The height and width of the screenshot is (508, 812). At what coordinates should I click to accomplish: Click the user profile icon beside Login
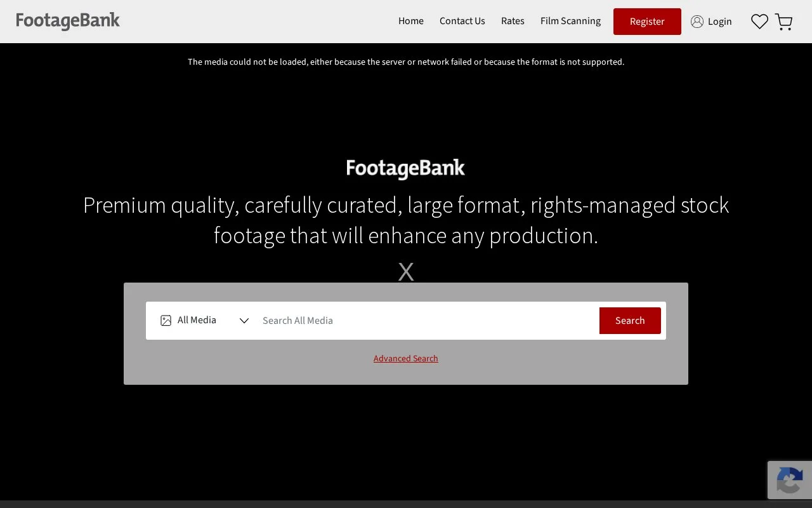tap(697, 22)
